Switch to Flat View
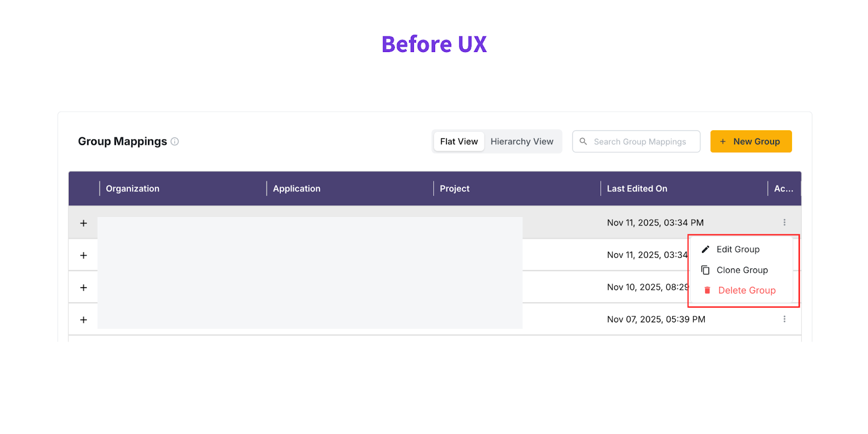This screenshot has width=868, height=434. (459, 142)
